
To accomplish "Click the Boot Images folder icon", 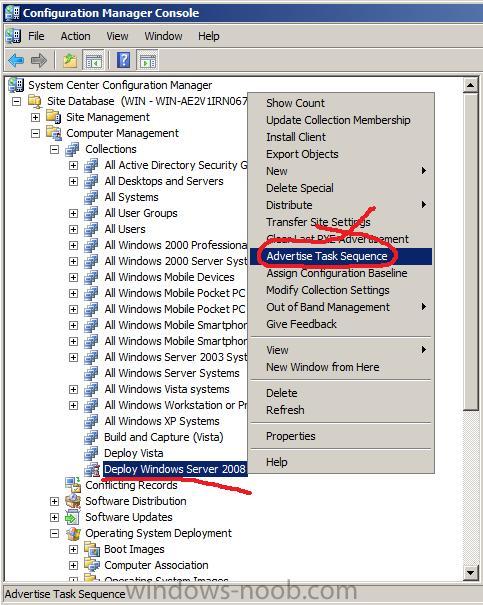I will tap(92, 549).
